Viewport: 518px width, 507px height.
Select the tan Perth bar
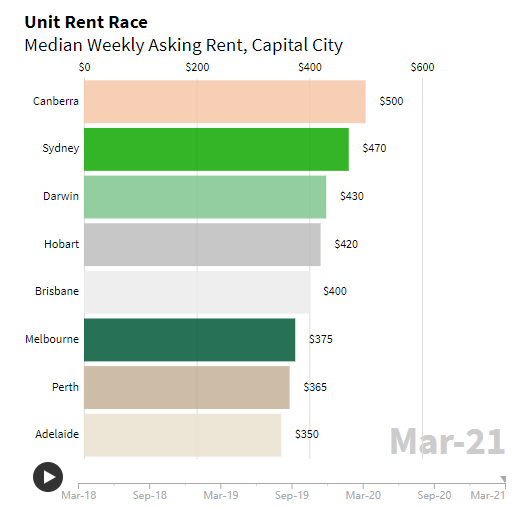click(x=187, y=387)
